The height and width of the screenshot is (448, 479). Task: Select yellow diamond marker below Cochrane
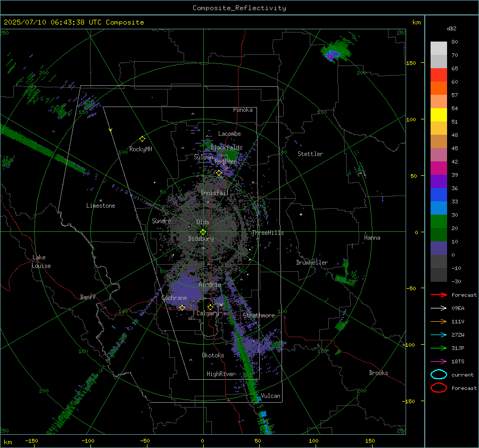point(182,307)
